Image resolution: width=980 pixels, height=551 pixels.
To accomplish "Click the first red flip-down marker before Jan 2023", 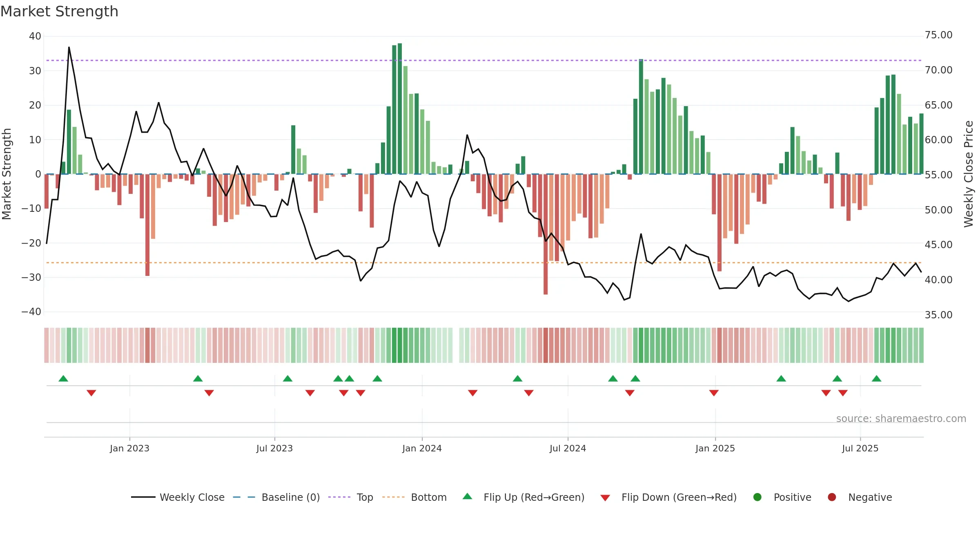I will click(x=91, y=393).
